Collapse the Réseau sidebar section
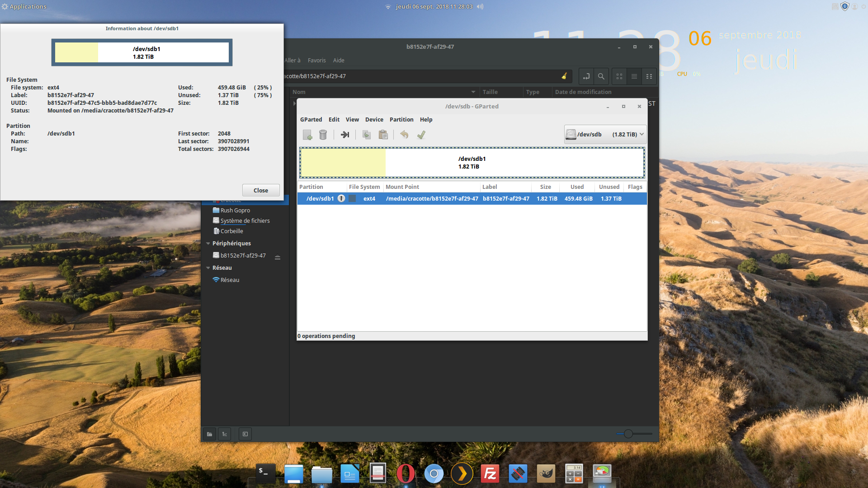This screenshot has width=868, height=488. pyautogui.click(x=208, y=267)
